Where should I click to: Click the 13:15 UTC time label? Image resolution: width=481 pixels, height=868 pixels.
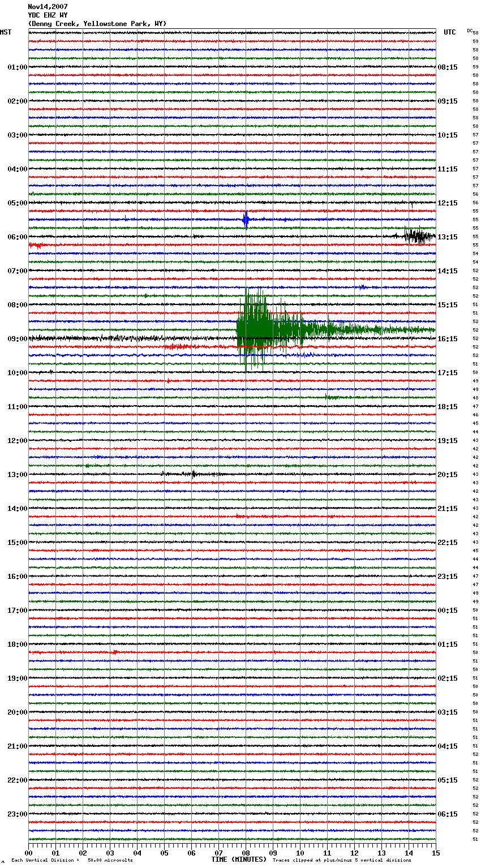448,237
